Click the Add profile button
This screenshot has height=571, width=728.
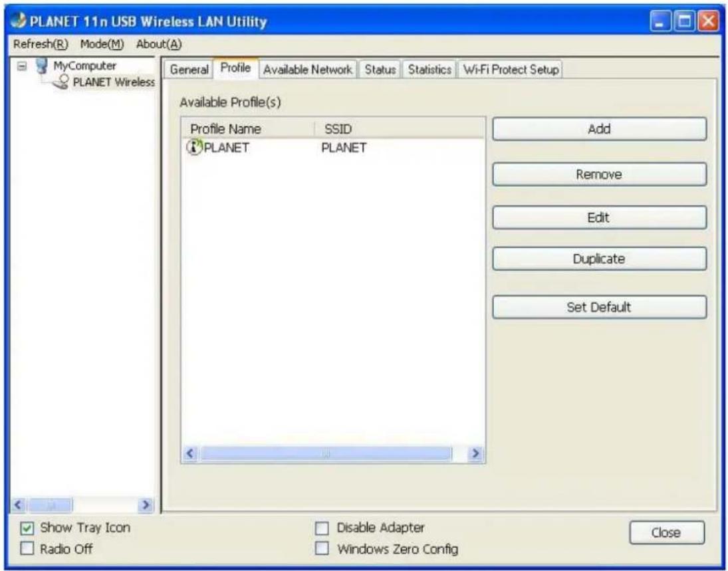click(600, 128)
